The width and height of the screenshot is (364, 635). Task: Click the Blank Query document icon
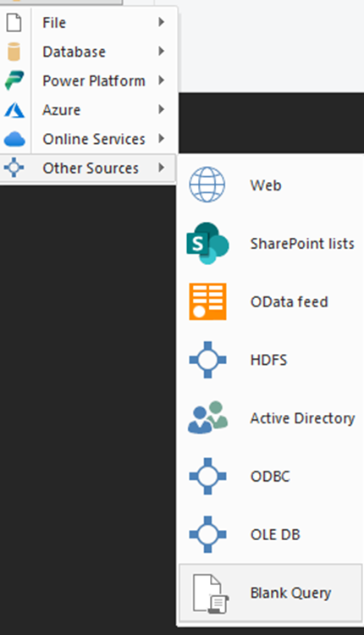[x=211, y=594]
